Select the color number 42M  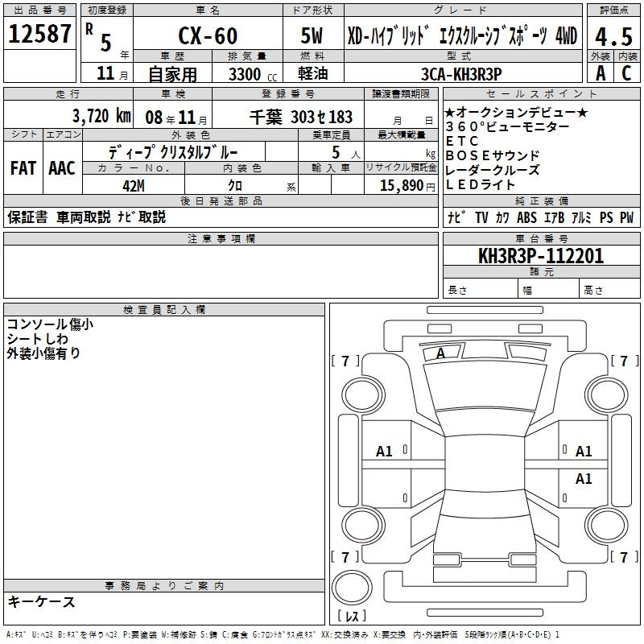click(x=133, y=185)
